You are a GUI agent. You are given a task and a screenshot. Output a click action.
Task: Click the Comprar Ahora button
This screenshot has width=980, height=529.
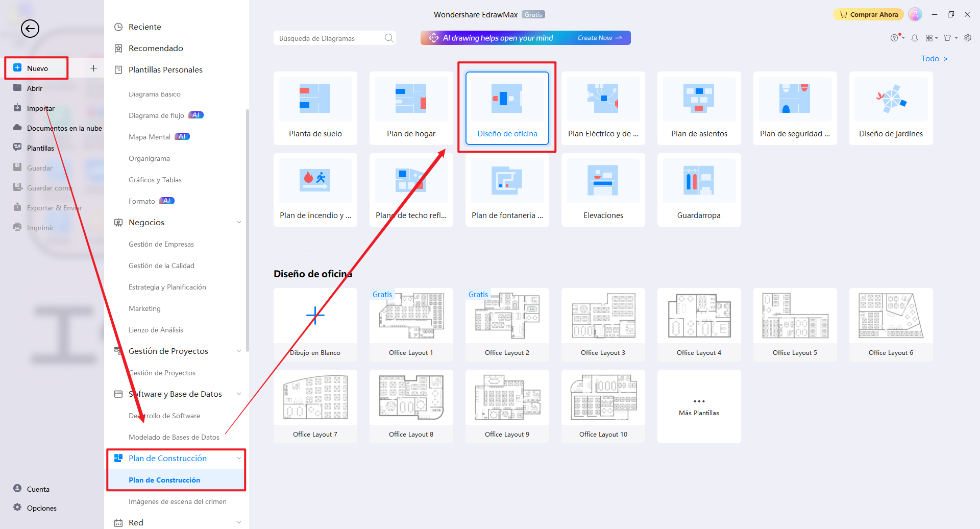tap(868, 15)
